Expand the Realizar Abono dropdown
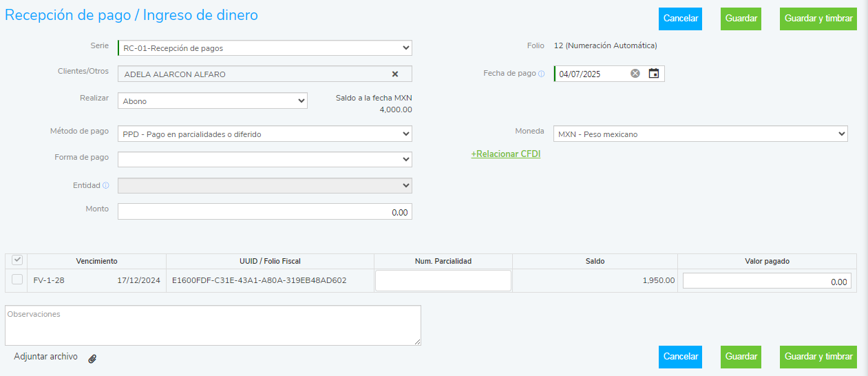 pyautogui.click(x=213, y=101)
